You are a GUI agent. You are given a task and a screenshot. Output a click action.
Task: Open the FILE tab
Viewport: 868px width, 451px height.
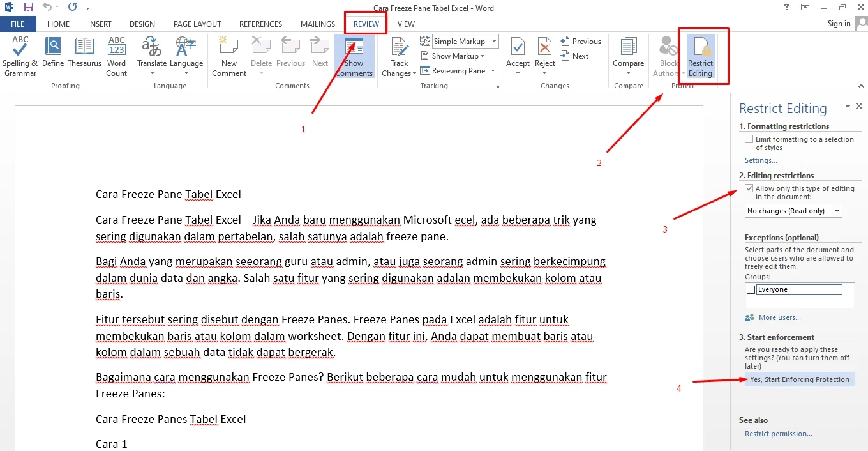(18, 24)
